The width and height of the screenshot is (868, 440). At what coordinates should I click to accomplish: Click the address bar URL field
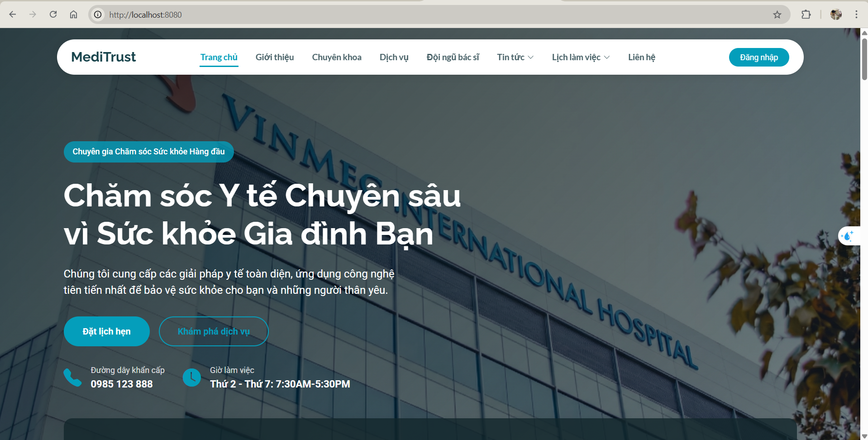coord(407,14)
